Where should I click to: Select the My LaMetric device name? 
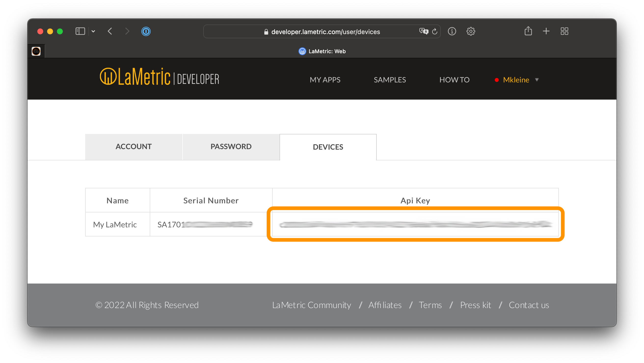(115, 225)
